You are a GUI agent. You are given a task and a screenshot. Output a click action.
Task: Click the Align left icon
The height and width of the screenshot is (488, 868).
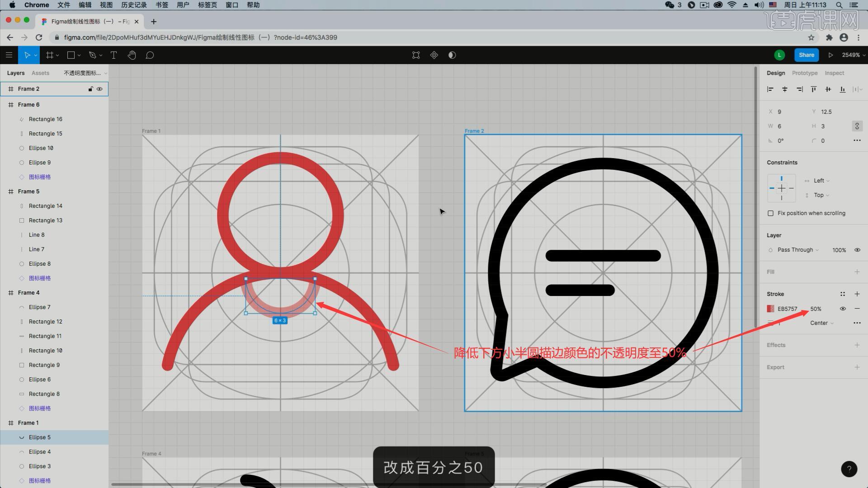[770, 89]
